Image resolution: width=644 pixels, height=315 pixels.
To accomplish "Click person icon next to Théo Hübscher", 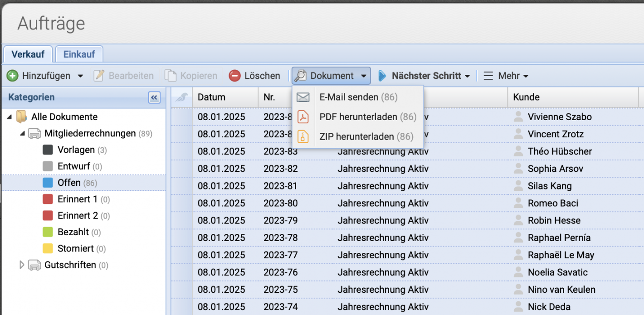I will (x=518, y=151).
